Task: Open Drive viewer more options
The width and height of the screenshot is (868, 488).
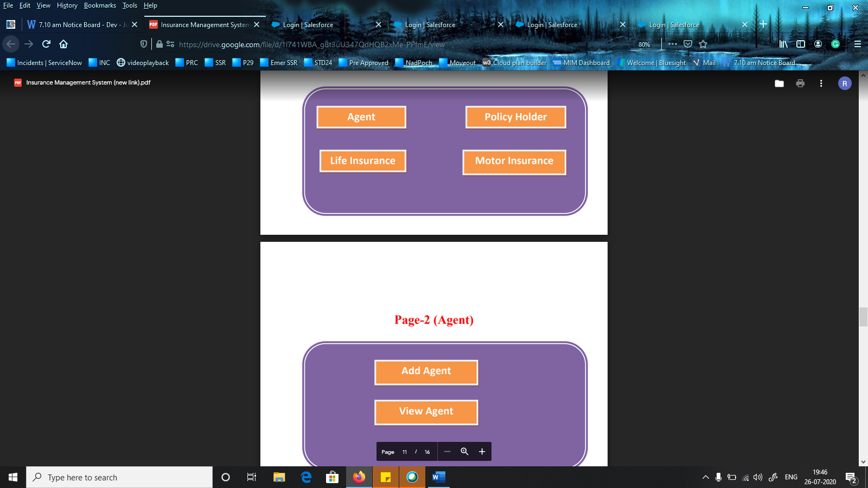Action: (821, 84)
